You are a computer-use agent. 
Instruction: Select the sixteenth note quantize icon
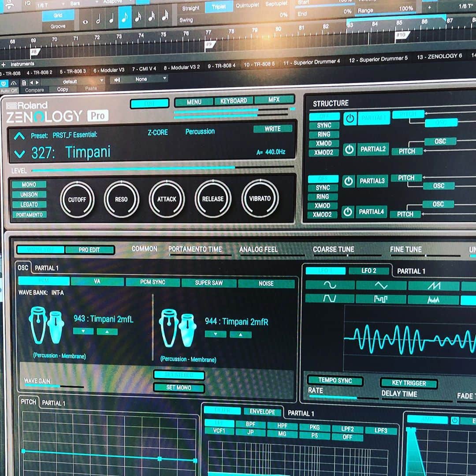click(x=138, y=16)
